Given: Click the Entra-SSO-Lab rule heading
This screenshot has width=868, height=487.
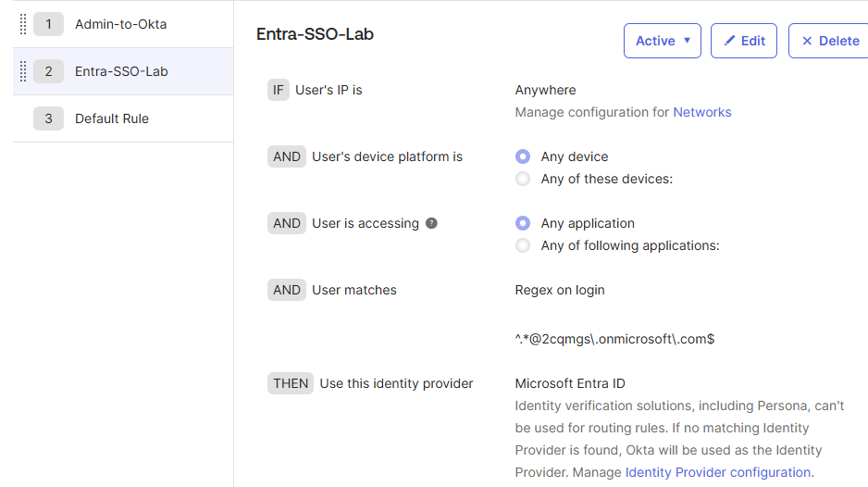Looking at the screenshot, I should point(315,34).
